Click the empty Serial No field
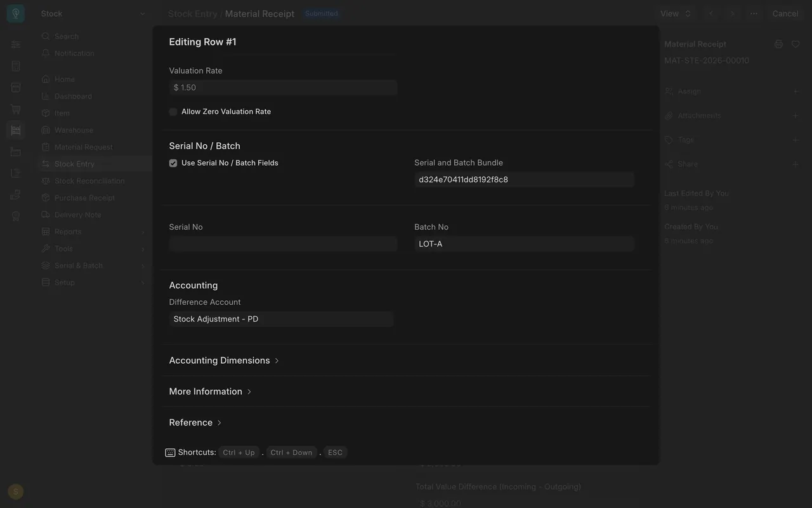 283,244
